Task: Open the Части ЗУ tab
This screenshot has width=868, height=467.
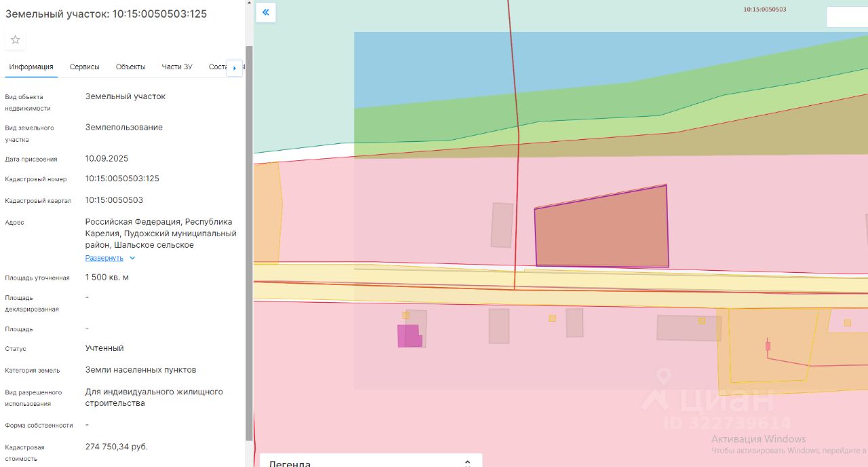Action: pyautogui.click(x=177, y=67)
